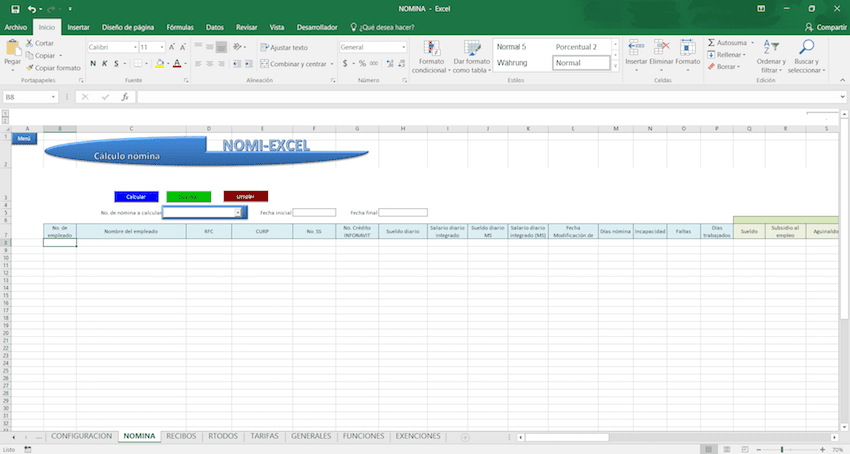Click the zoom slider in status bar

pos(781,450)
